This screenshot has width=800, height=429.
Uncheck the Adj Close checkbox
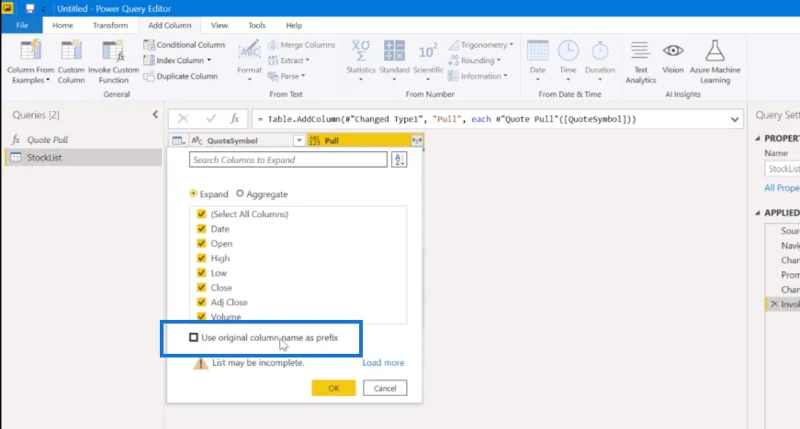pyautogui.click(x=201, y=302)
